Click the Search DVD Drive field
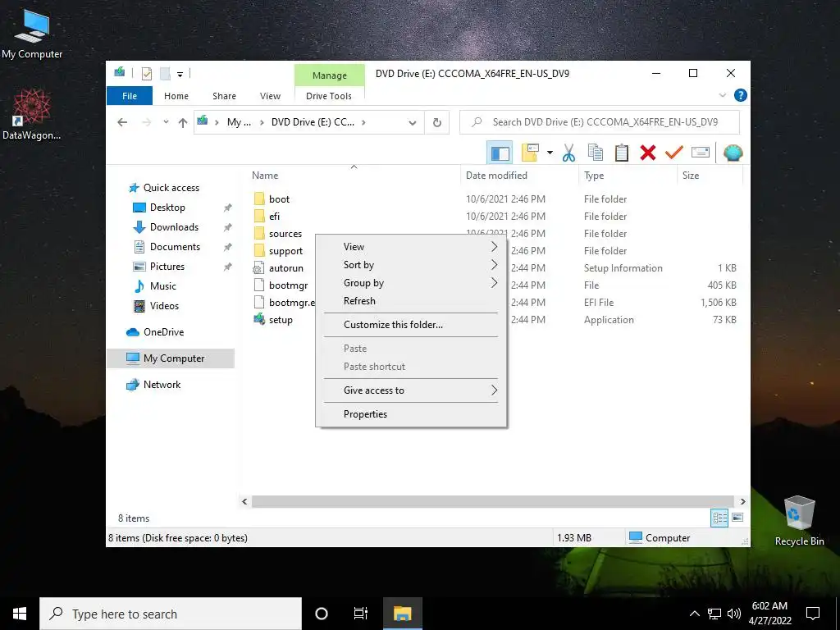The height and width of the screenshot is (630, 840). point(600,122)
